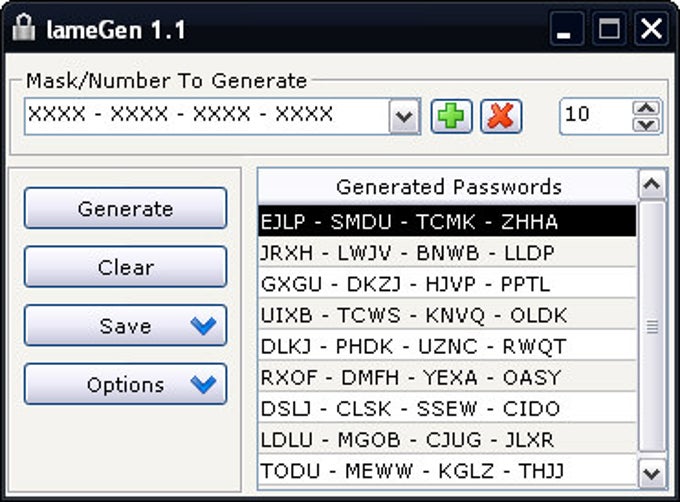Select password TODU - MEWW - KGLZ - THJJ
Viewport: 680px width, 502px height.
[448, 471]
